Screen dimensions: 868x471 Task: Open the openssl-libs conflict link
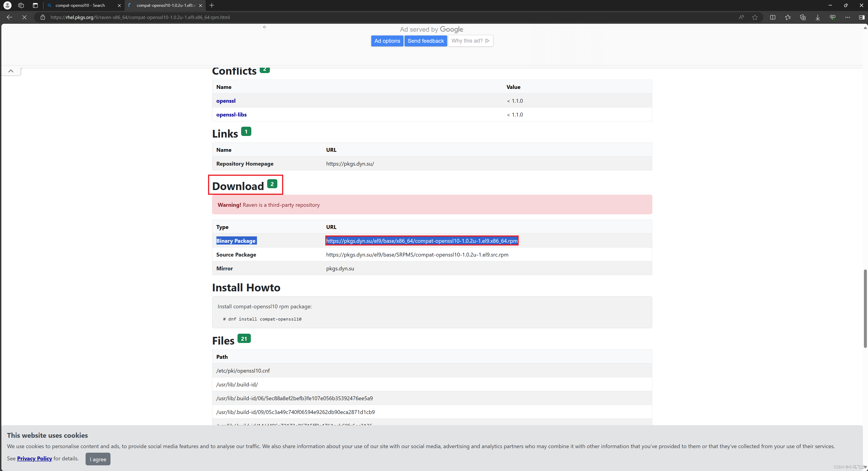[231, 114]
